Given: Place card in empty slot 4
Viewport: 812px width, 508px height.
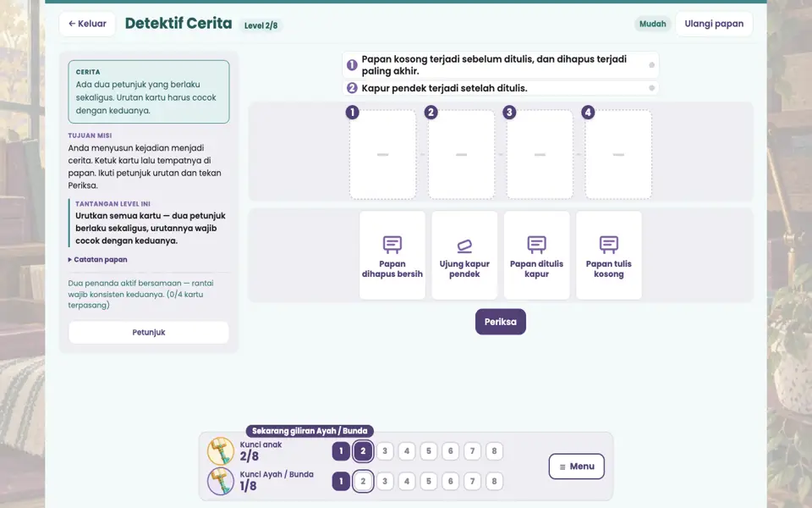Looking at the screenshot, I should point(618,154).
